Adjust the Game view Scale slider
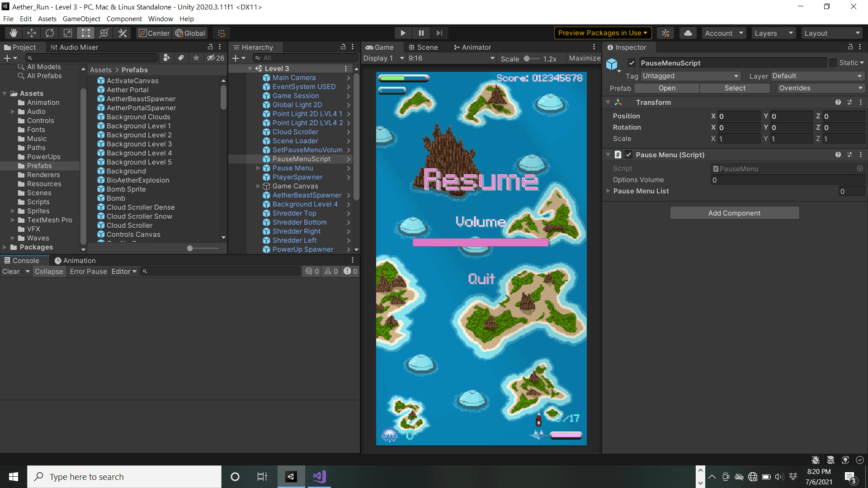This screenshot has width=868, height=488. click(x=527, y=59)
